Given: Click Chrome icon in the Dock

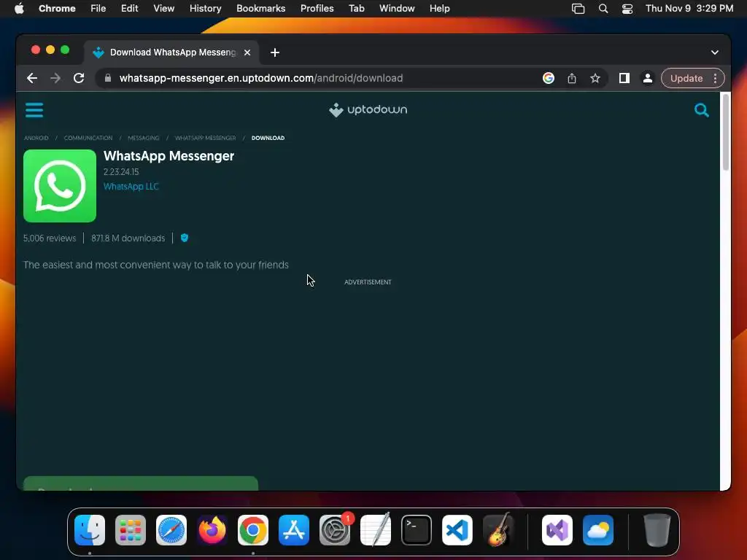Looking at the screenshot, I should point(253,530).
